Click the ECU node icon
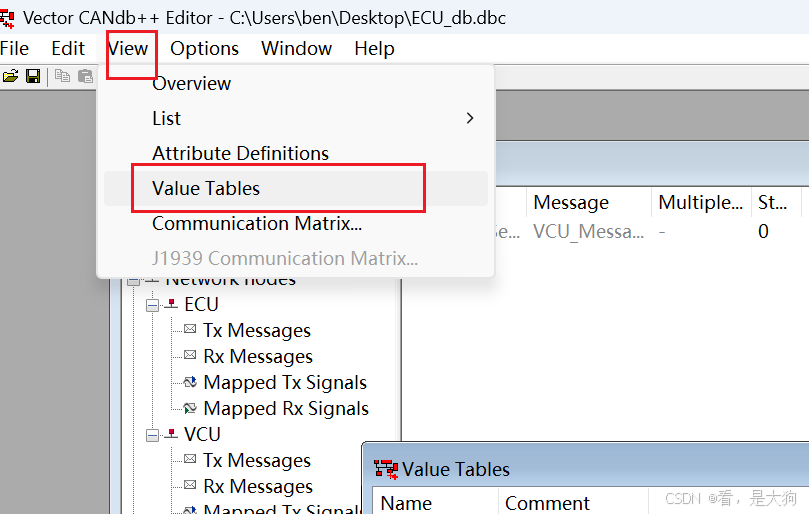This screenshot has width=809, height=514. [171, 304]
